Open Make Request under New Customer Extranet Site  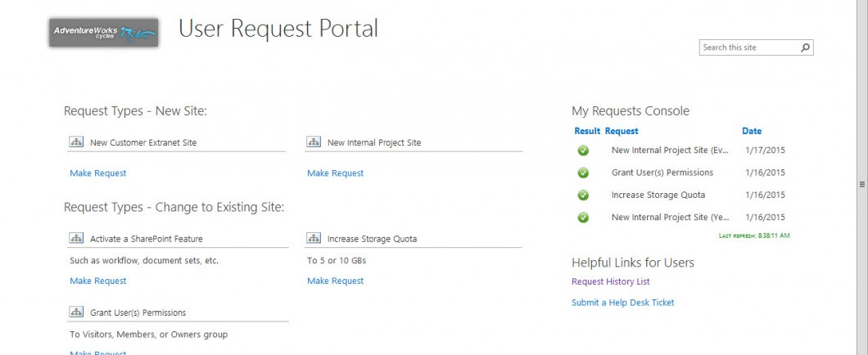[x=98, y=173]
